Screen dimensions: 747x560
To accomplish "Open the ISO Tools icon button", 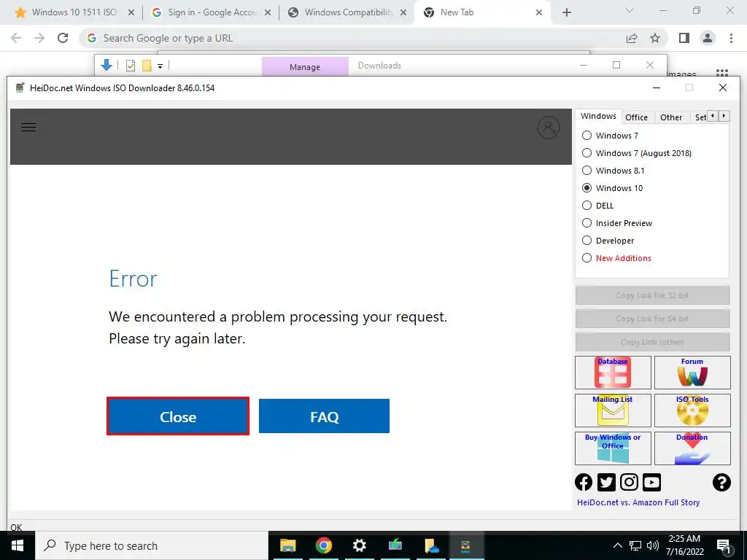I will (692, 410).
